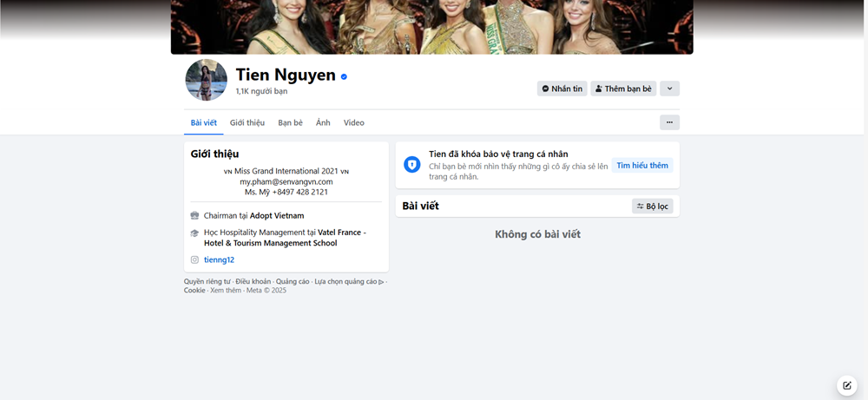Click Tìm hiểu thêm about the locked profile

[642, 165]
